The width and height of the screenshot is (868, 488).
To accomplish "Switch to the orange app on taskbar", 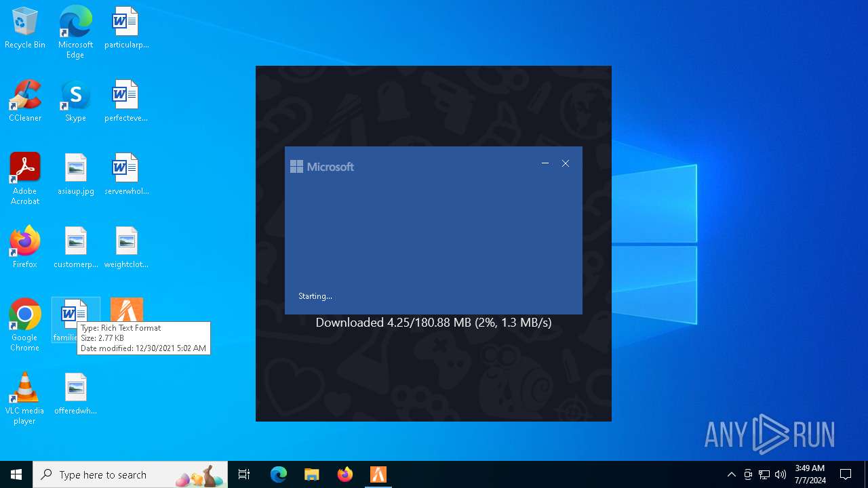I will click(x=378, y=474).
